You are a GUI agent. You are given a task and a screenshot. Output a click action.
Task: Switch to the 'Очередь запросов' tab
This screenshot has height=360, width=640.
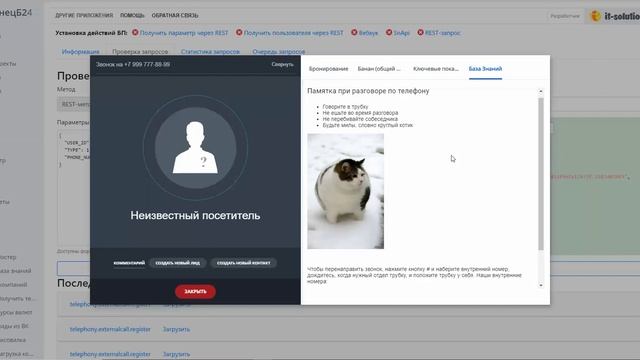pos(279,52)
